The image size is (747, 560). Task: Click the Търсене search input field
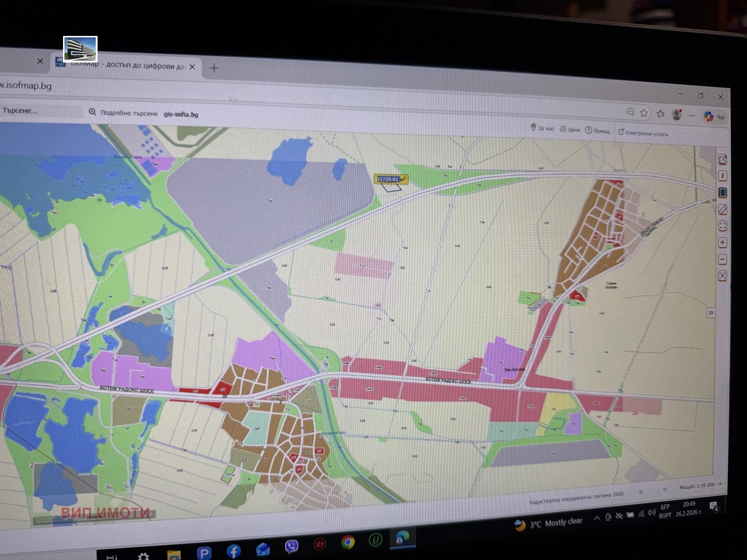tap(40, 111)
